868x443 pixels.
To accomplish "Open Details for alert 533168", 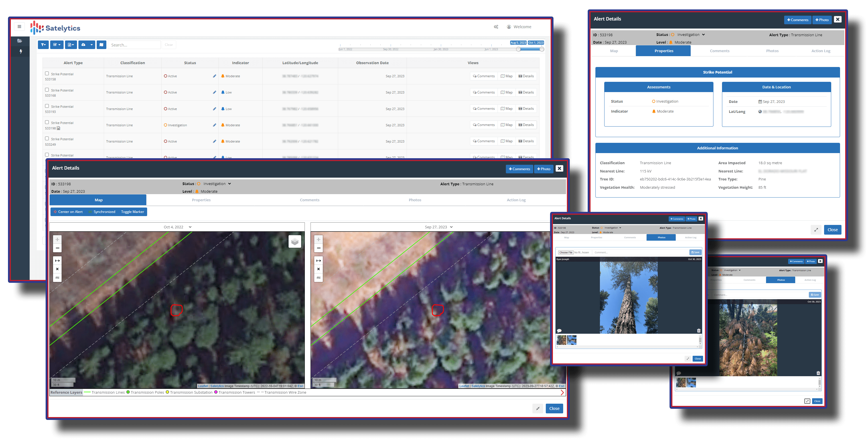I will [x=526, y=92].
